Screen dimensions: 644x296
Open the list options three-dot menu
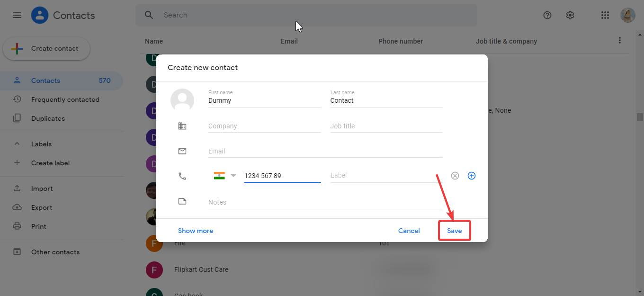pos(619,41)
